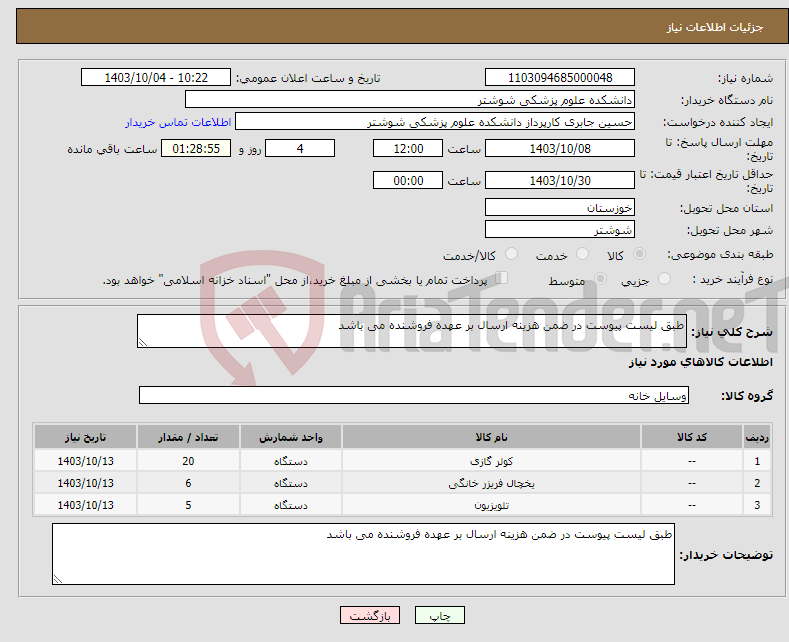The height and width of the screenshot is (642, 789).
Task: Select the کالا/خدمت radio button
Action: tap(511, 254)
